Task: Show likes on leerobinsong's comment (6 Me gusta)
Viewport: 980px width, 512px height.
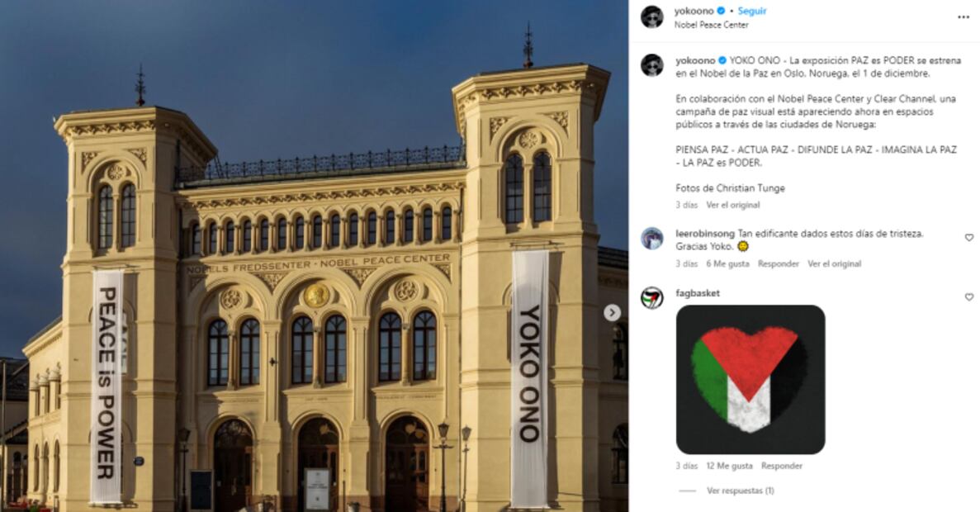Action: point(727,263)
